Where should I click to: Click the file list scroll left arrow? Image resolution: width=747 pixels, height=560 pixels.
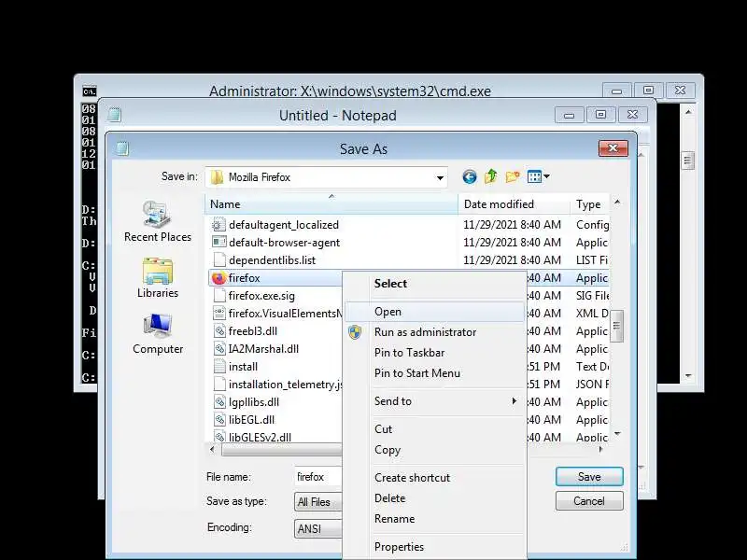pyautogui.click(x=213, y=450)
